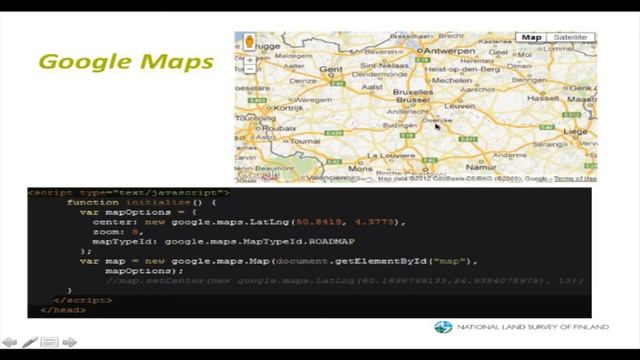Click the National Land Survey globe logo
The height and width of the screenshot is (360, 640).
coord(443,327)
